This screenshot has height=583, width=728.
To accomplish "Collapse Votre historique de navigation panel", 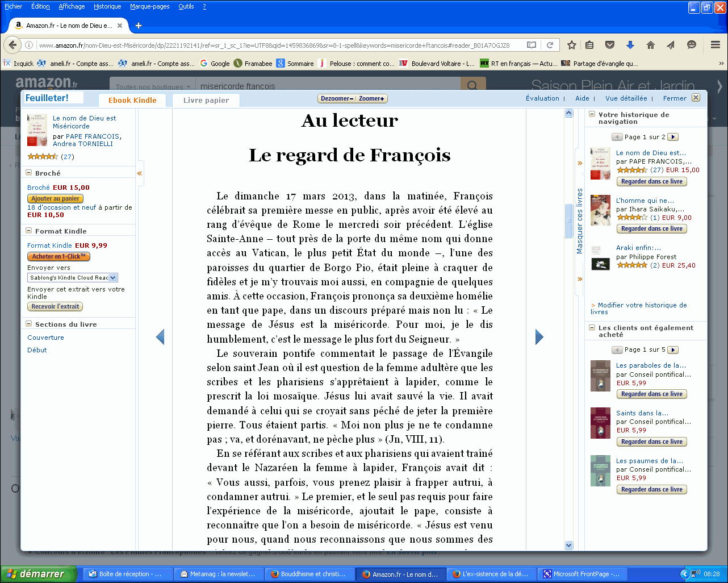I will 592,114.
